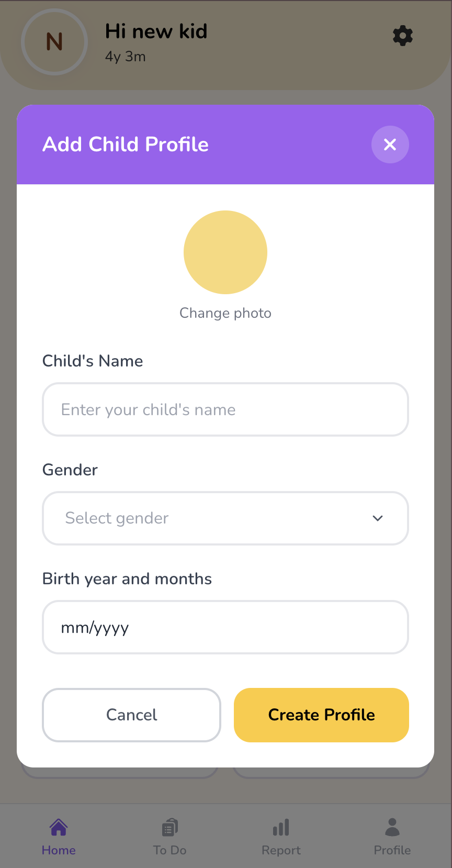Image resolution: width=452 pixels, height=868 pixels.
Task: Close the Add Child Profile dialog
Action: pyautogui.click(x=390, y=144)
